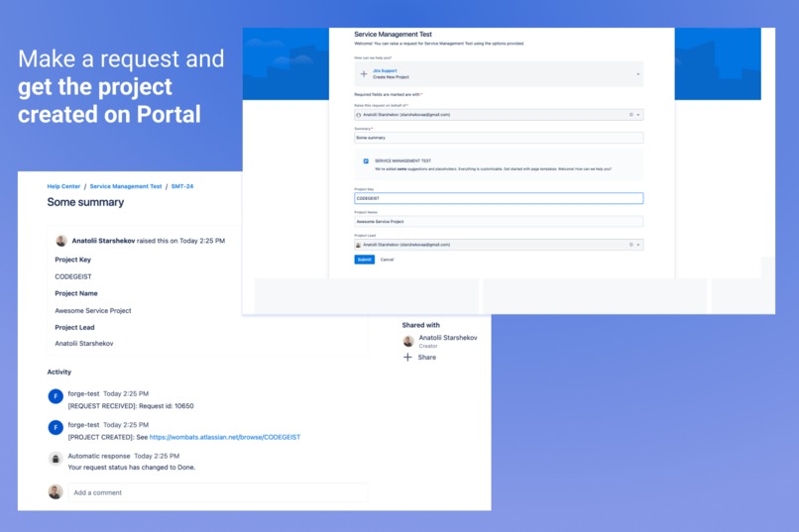The image size is (799, 532).
Task: Click 'Your request status has changed to Done.'
Action: (x=132, y=468)
